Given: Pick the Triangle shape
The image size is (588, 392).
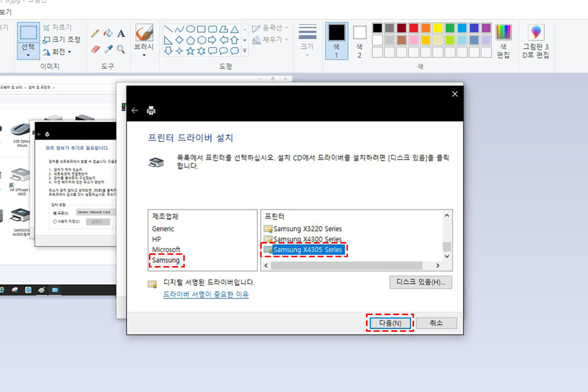Looking at the screenshot, I should coord(235,29).
